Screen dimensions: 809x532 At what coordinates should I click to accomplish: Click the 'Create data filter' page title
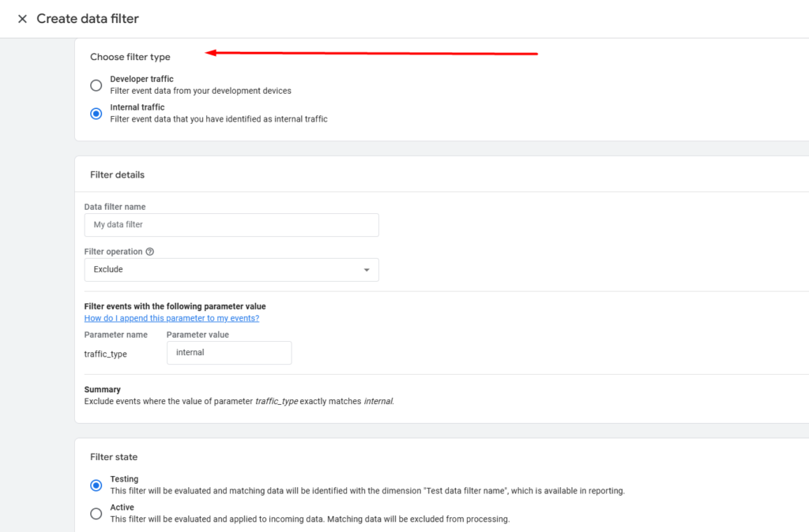88,19
